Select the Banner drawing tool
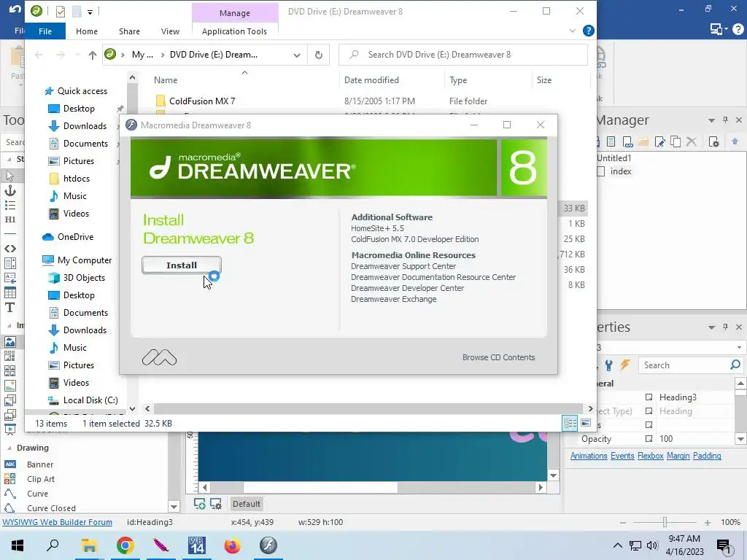Image resolution: width=747 pixels, height=560 pixels. [40, 464]
